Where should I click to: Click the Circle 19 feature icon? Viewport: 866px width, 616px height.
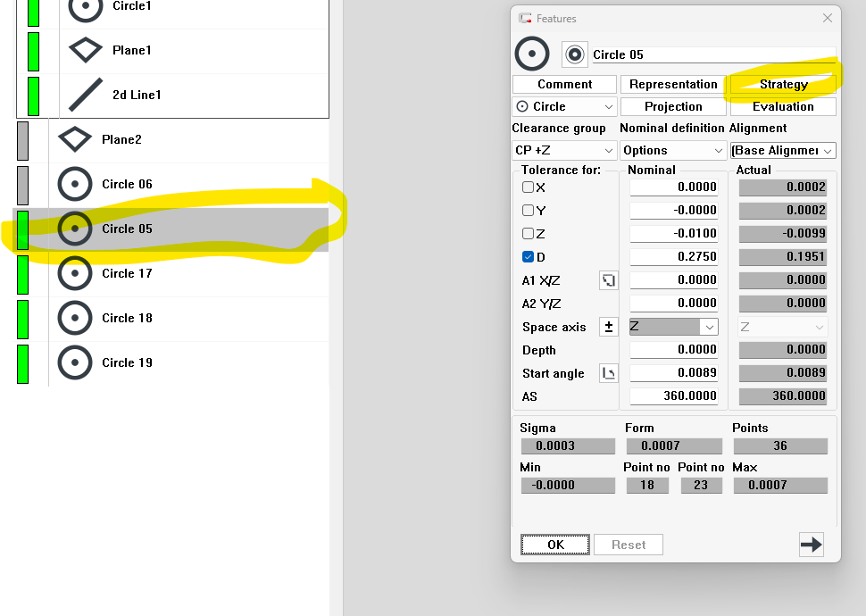tap(75, 363)
